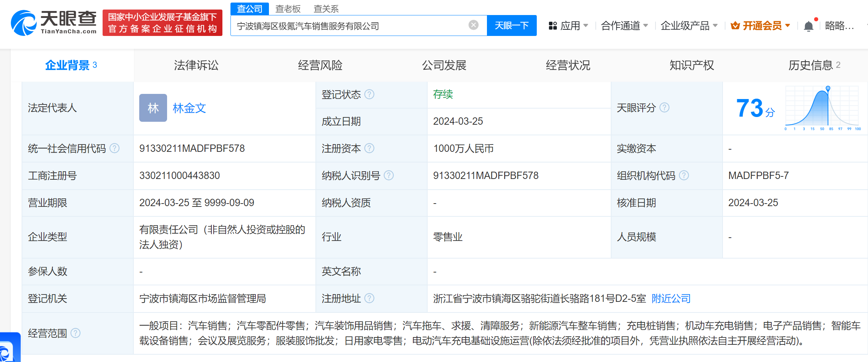Open the 查老板 tab
The height and width of the screenshot is (362, 868).
[288, 8]
